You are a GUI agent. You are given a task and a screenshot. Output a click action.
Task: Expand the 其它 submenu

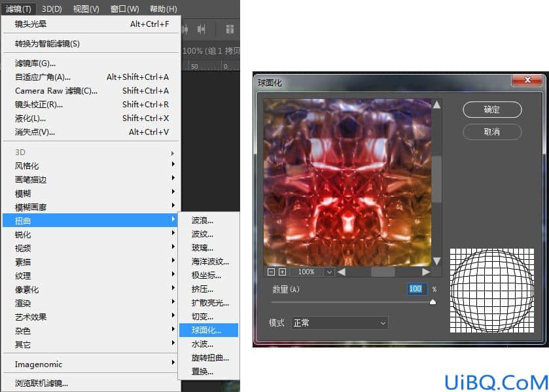point(90,344)
